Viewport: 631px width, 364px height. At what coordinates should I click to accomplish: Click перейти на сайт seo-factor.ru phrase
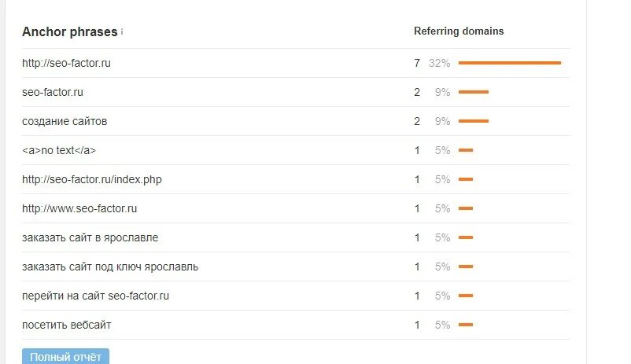96,296
